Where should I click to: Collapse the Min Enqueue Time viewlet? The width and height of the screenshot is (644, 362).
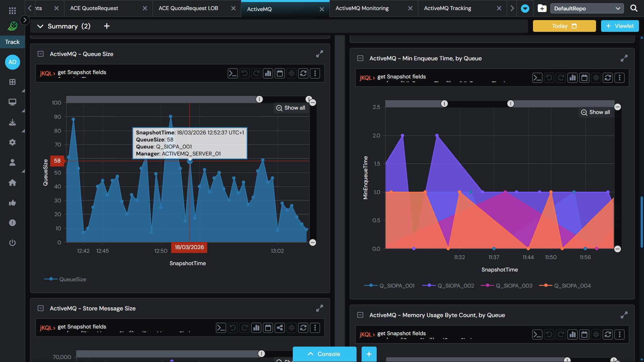pos(360,58)
